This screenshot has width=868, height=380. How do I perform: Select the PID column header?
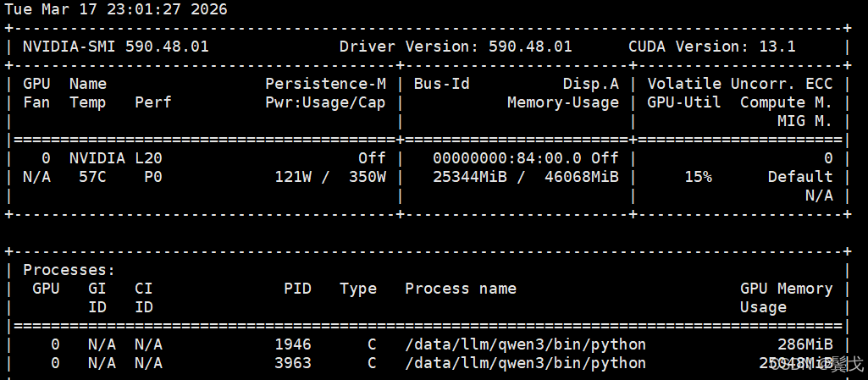coord(297,289)
